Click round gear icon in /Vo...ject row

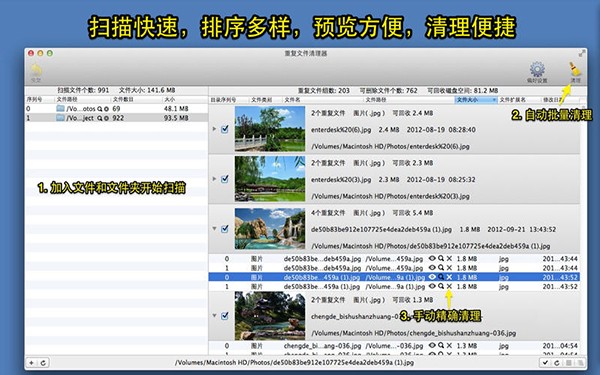tap(106, 118)
